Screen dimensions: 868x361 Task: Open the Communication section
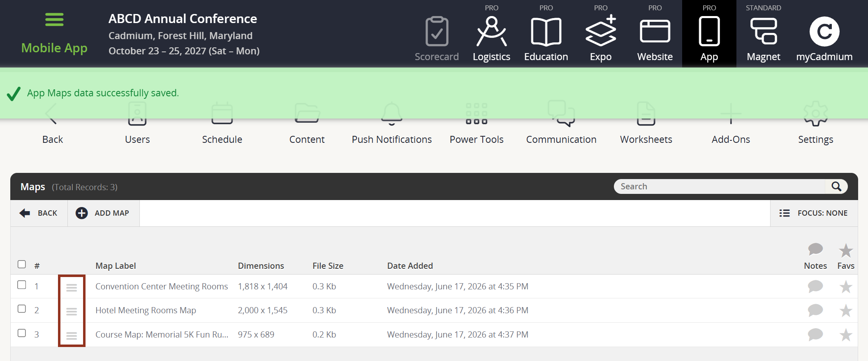tap(561, 123)
